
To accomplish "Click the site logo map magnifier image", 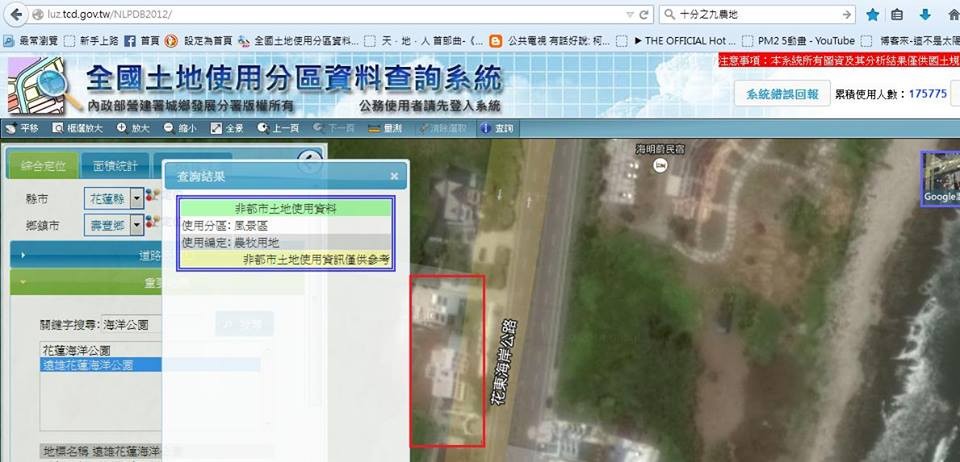I will click(x=42, y=86).
